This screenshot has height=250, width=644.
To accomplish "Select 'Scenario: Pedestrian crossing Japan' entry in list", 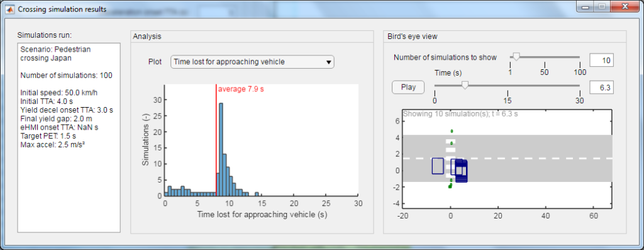I will pos(55,54).
